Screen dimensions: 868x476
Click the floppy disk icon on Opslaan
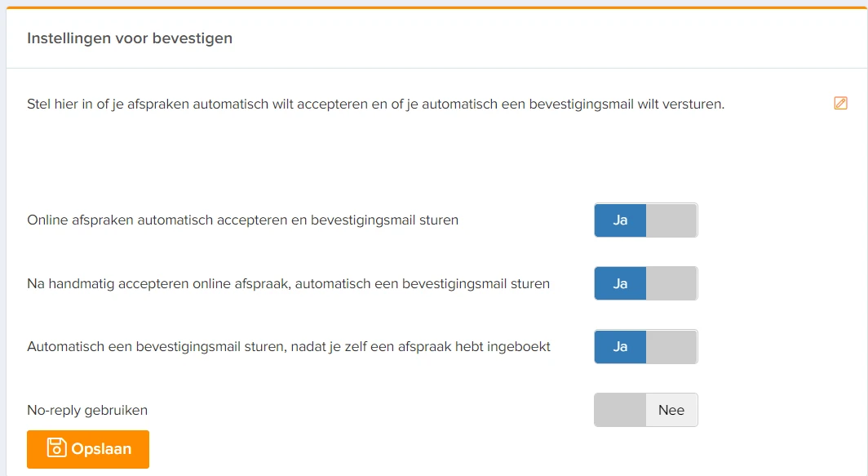(x=56, y=447)
